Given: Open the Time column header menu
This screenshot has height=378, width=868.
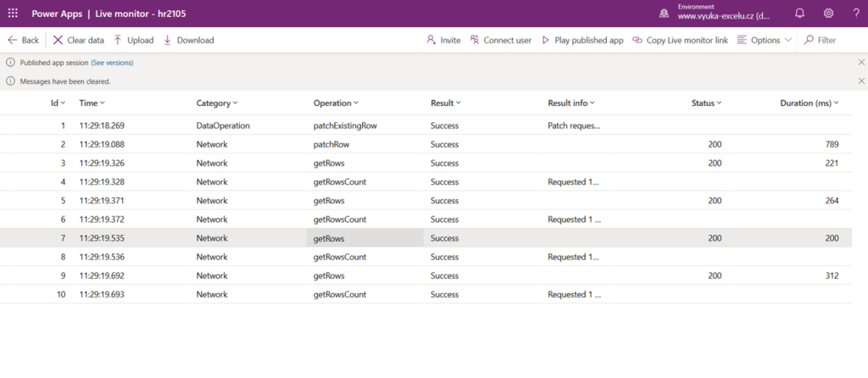Looking at the screenshot, I should point(92,103).
